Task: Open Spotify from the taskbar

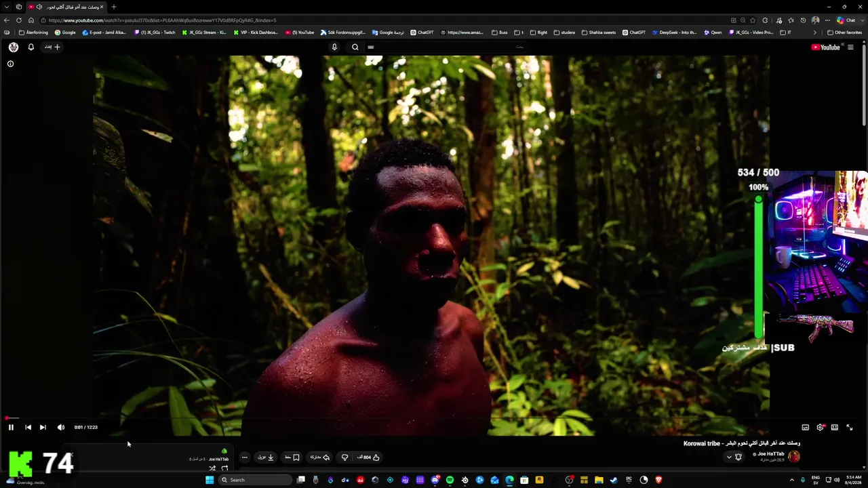Action: pyautogui.click(x=450, y=480)
